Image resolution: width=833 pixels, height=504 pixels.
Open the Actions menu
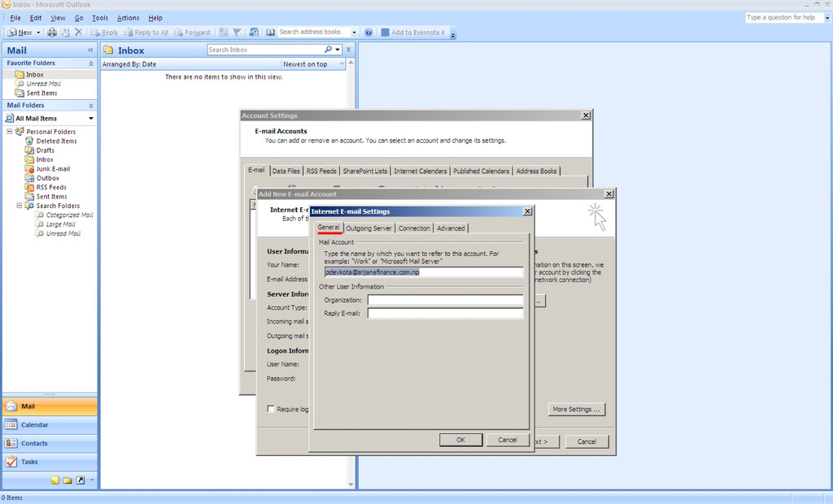coord(128,18)
